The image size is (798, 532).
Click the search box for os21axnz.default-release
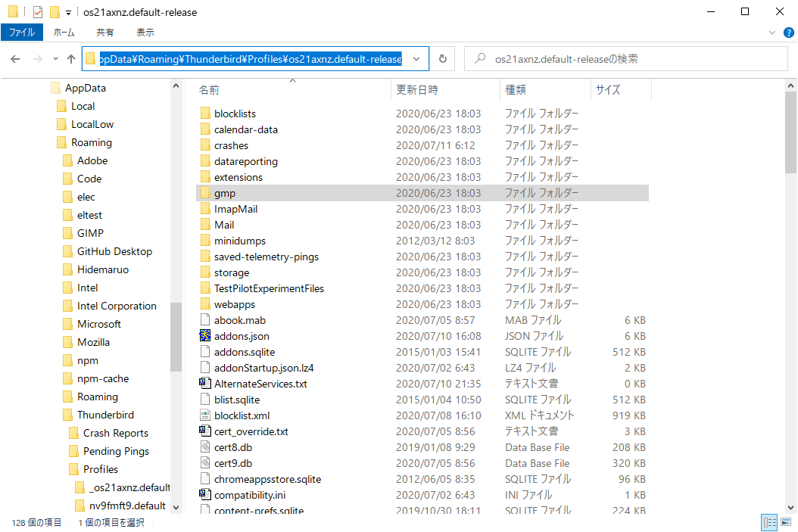(626, 59)
